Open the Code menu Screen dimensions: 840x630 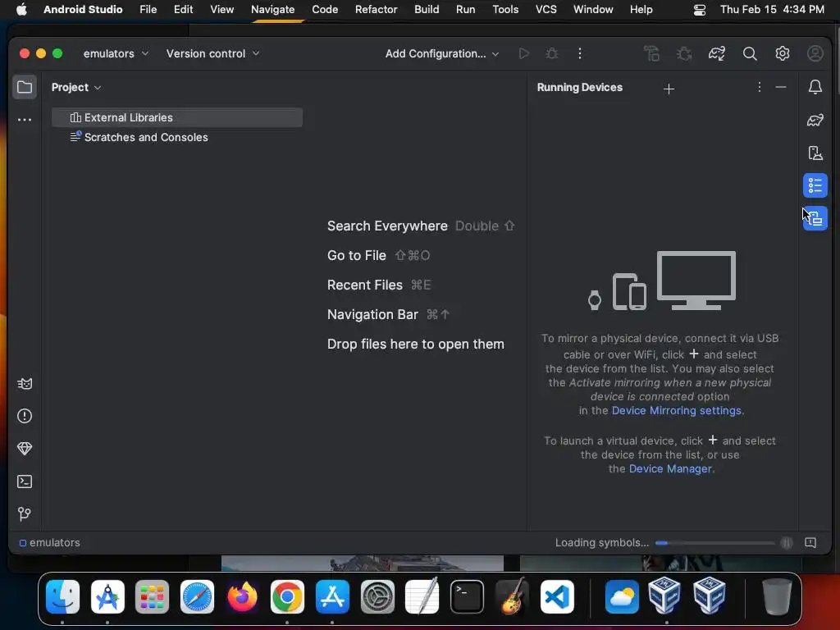point(325,9)
